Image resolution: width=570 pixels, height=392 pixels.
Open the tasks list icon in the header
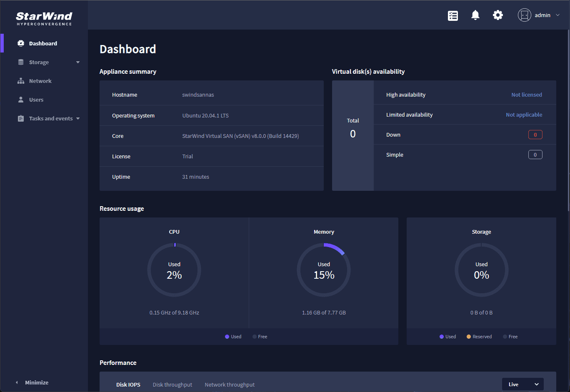(453, 15)
